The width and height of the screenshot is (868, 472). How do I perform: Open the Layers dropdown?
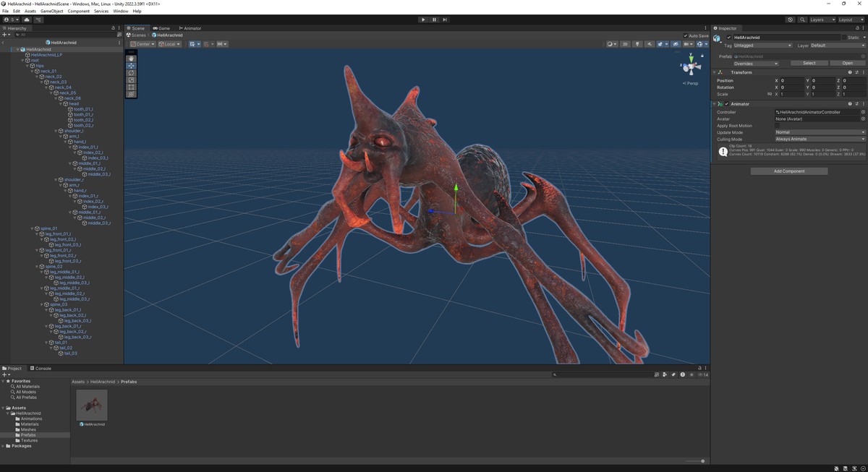point(822,20)
